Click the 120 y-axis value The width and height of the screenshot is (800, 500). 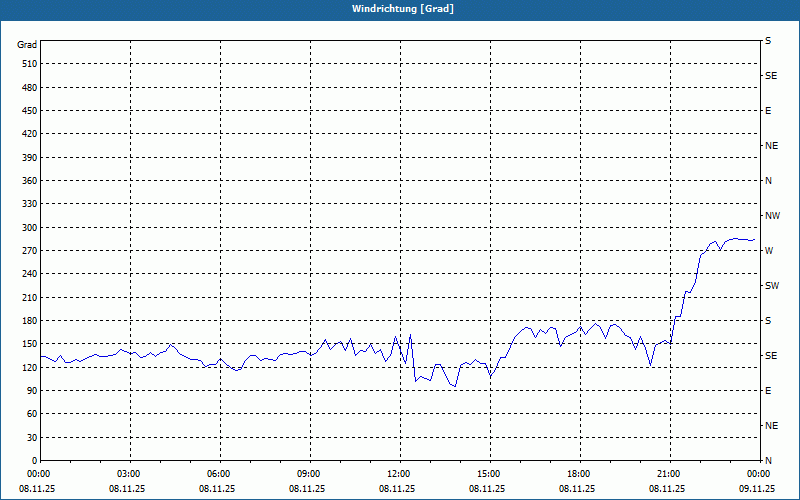click(x=30, y=367)
